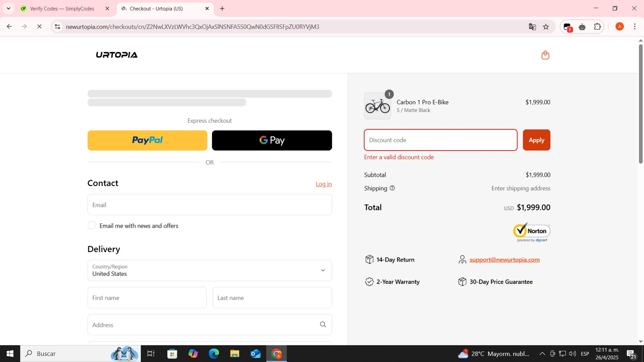Bookmark this page with the star icon
Image resolution: width=644 pixels, height=362 pixels.
tap(546, 27)
